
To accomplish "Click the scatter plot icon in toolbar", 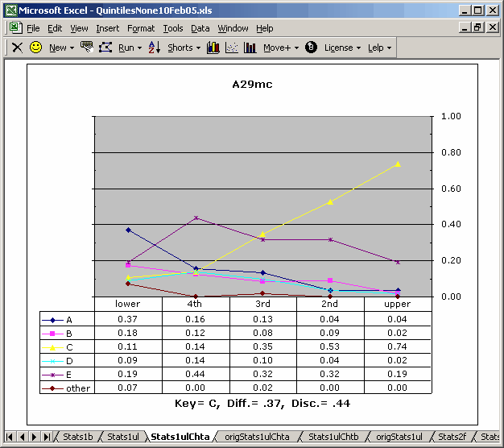I will [232, 48].
